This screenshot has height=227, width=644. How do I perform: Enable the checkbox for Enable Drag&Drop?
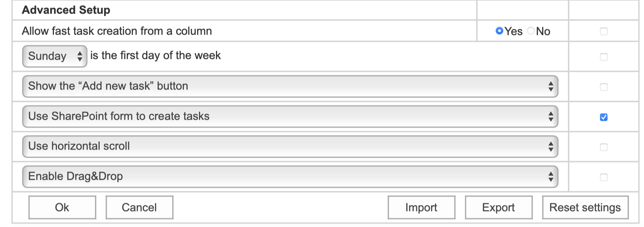[x=604, y=177]
